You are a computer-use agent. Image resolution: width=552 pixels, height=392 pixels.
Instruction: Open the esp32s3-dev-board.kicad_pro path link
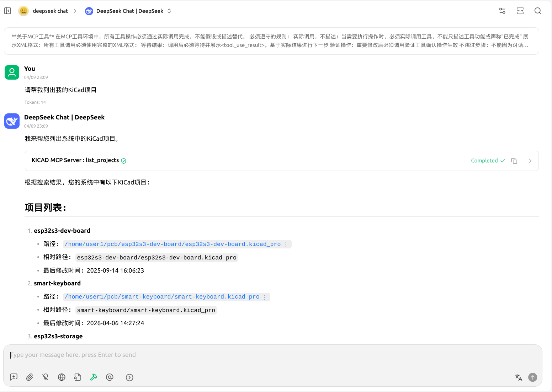coord(172,244)
